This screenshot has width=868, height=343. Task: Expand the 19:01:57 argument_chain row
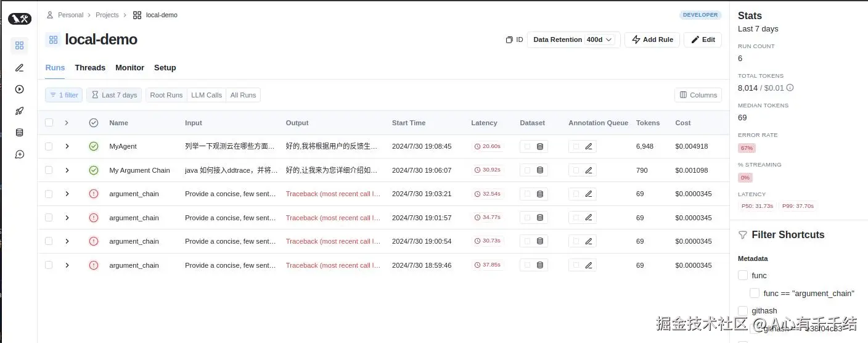tap(67, 218)
